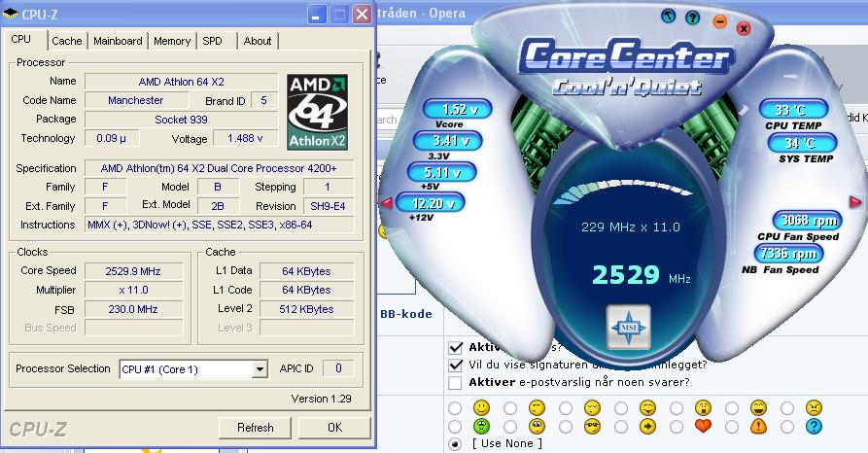Open the Processor Selection dropdown
The width and height of the screenshot is (868, 453).
[x=260, y=369]
